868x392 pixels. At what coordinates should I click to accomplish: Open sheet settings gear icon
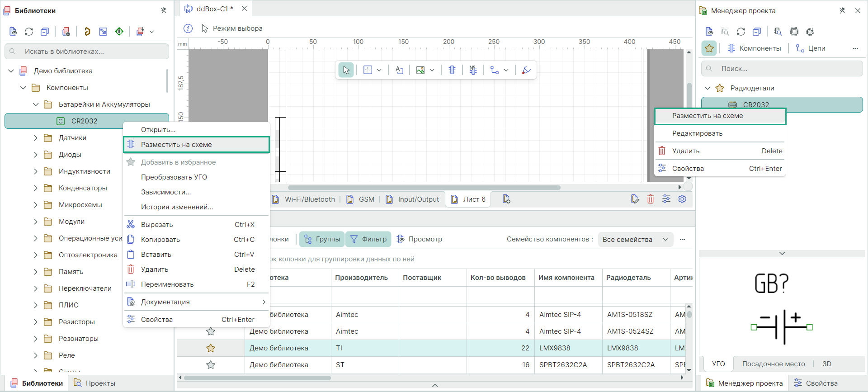pos(682,199)
